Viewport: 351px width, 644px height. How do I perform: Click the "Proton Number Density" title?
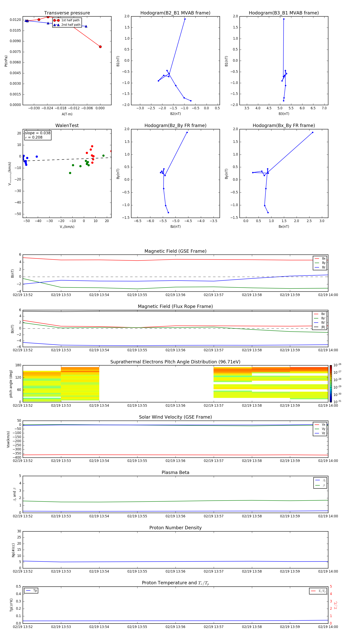[175, 528]
